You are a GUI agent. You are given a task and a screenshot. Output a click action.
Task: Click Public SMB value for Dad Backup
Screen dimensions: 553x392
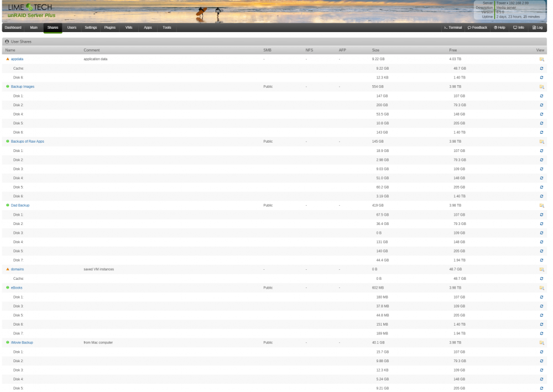(268, 206)
